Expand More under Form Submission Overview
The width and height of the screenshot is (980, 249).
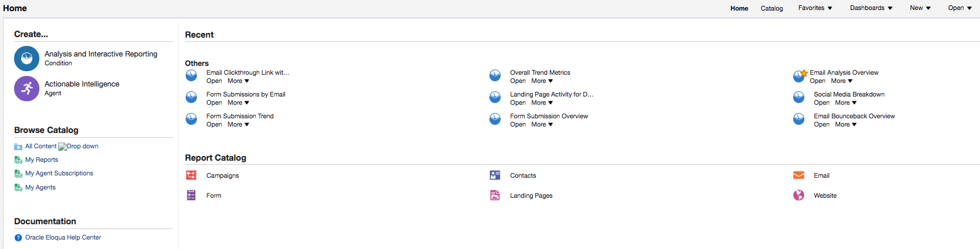point(542,125)
